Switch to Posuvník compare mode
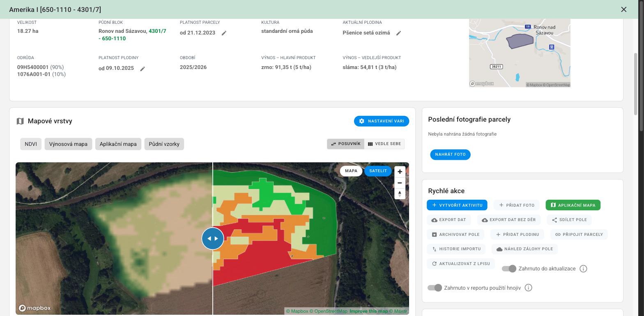The height and width of the screenshot is (316, 644). click(345, 144)
